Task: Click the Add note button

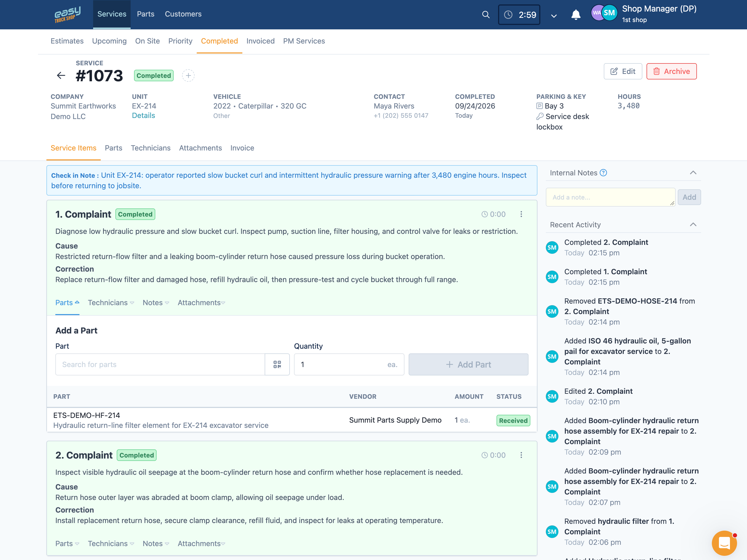Action: click(x=689, y=197)
